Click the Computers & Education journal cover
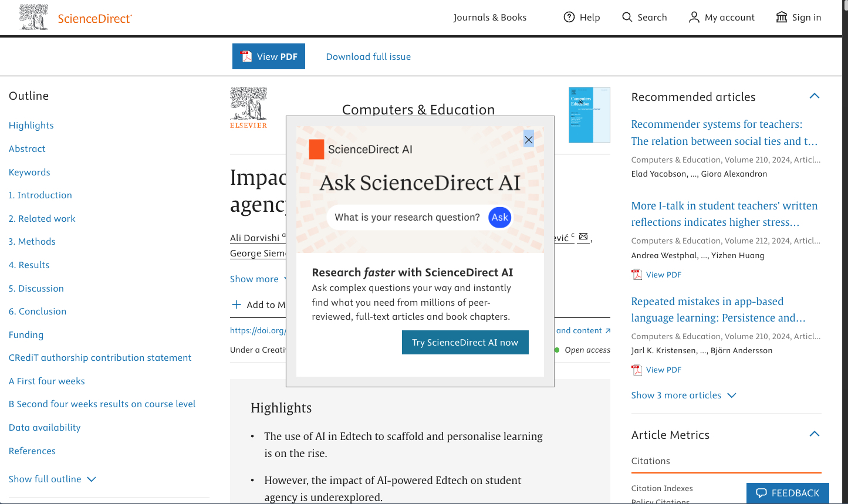 pyautogui.click(x=589, y=115)
